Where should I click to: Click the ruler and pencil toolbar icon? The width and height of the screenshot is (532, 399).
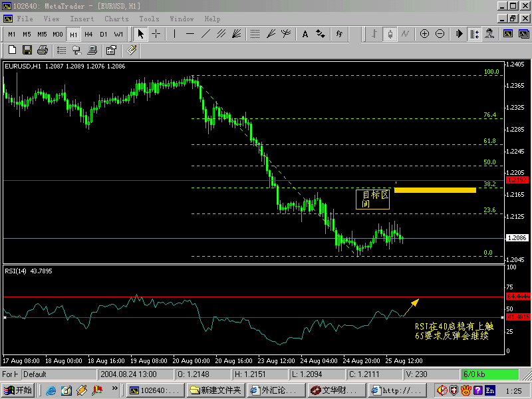coord(131,51)
